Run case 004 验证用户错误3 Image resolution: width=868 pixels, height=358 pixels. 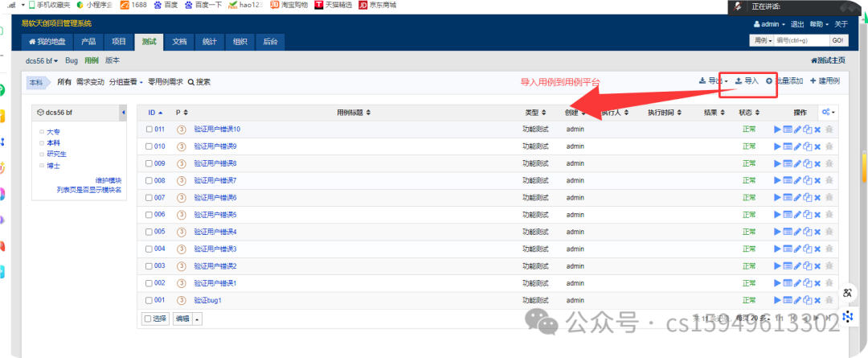[x=778, y=249]
